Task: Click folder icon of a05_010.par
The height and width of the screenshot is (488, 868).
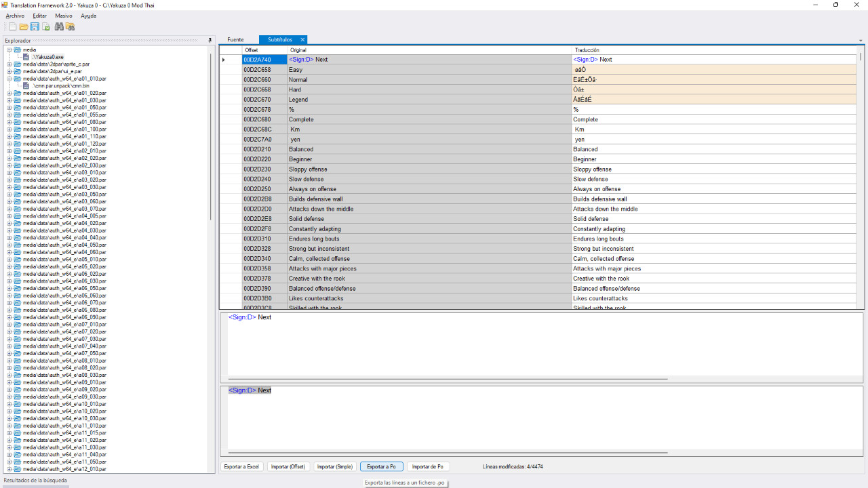Action: (x=18, y=260)
